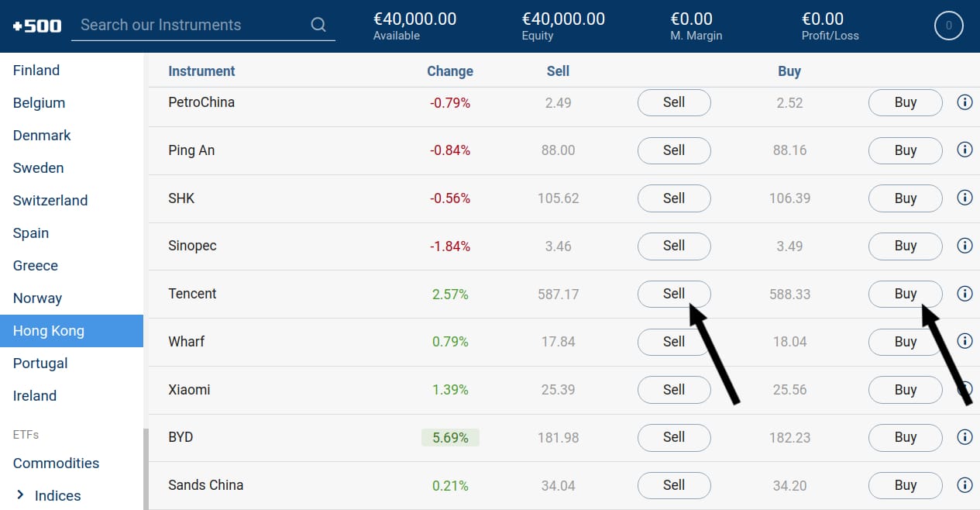The image size is (980, 510).
Task: Click the SHK row info icon
Action: (x=965, y=198)
